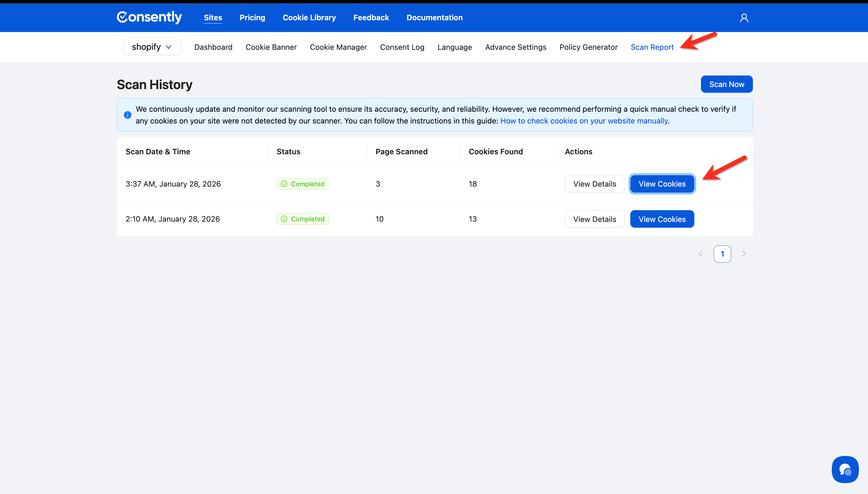Viewport: 868px width, 494px height.
Task: Select page 1 in pagination
Action: (x=722, y=254)
